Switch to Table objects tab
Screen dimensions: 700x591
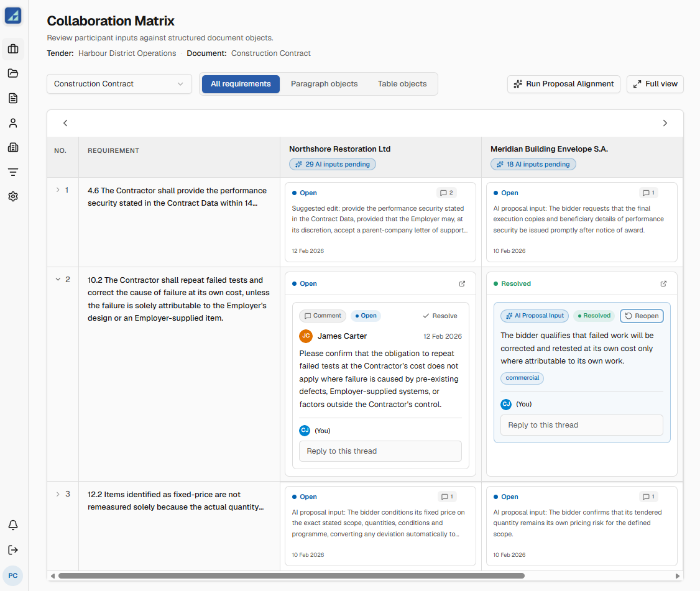[402, 84]
